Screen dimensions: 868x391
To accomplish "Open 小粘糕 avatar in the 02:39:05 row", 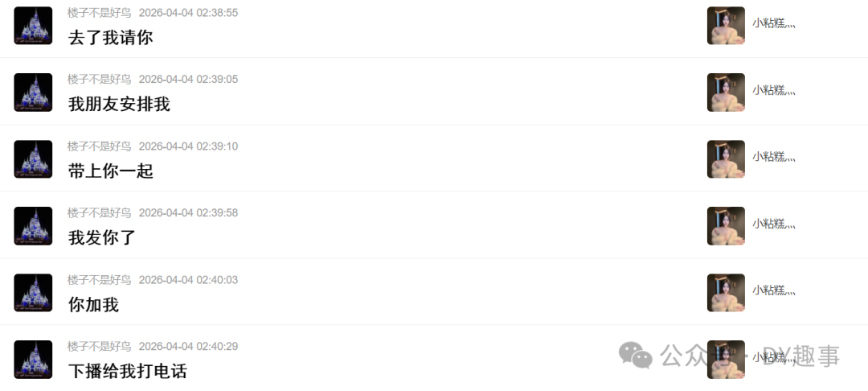I will (x=726, y=93).
